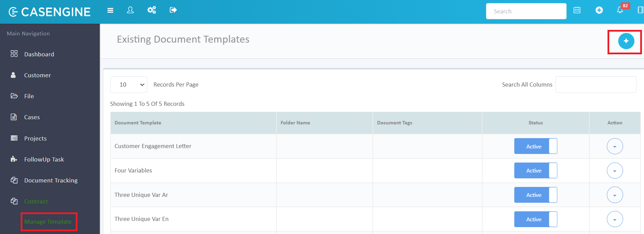Click the Document Tracking icon
This screenshot has width=644, height=234.
coord(14,180)
